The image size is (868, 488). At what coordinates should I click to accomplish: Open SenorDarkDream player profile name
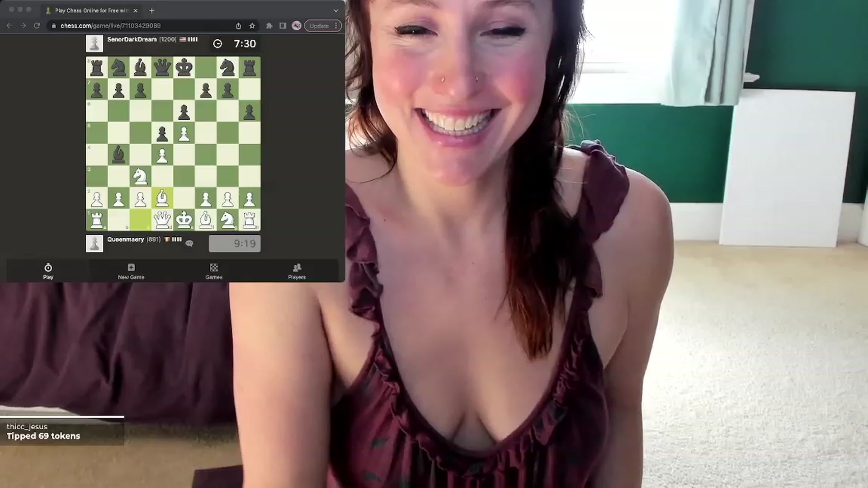click(x=132, y=39)
